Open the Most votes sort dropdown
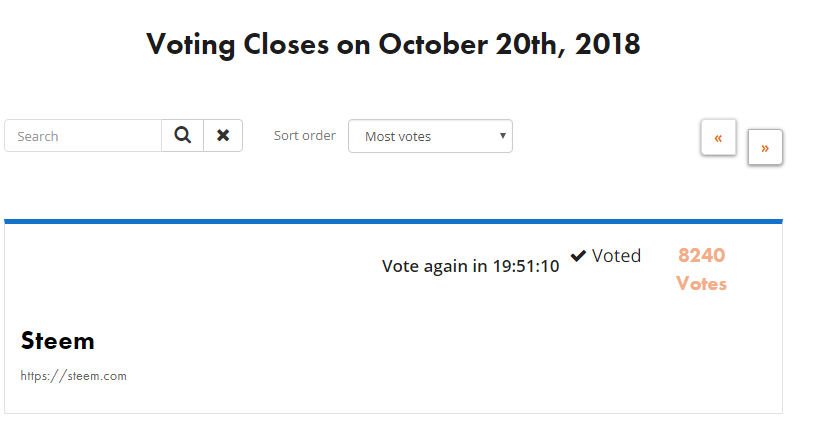This screenshot has width=834, height=429. click(x=430, y=136)
